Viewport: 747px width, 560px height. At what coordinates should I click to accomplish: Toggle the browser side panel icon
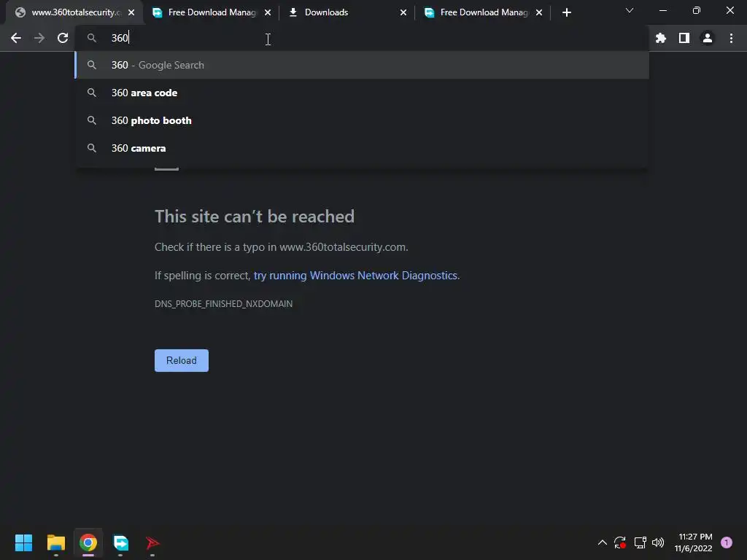tap(684, 38)
